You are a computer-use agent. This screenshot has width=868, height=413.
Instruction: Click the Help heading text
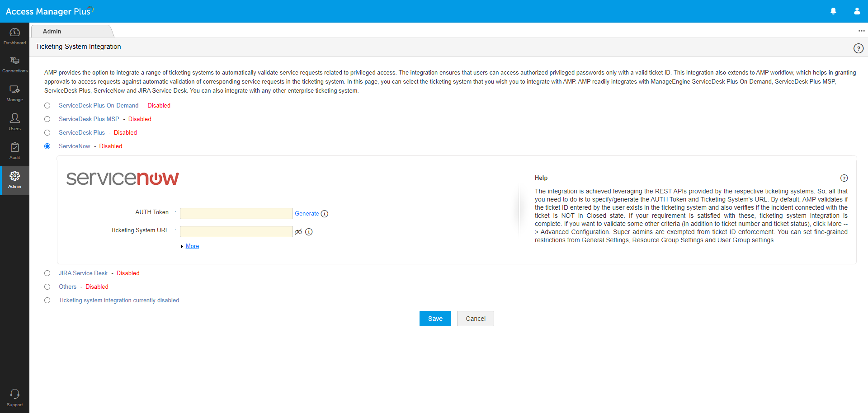pos(541,178)
